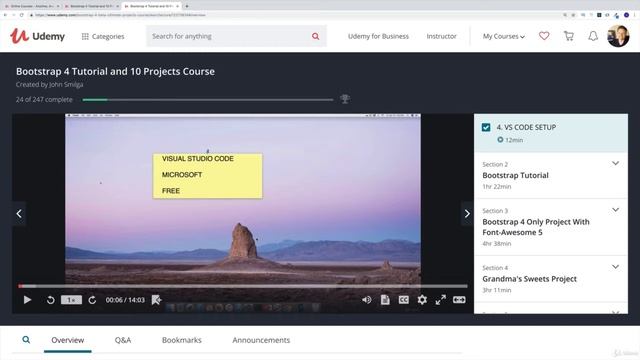Image resolution: width=640 pixels, height=360 pixels.
Task: Toggle expanded theater view
Action: coord(459,300)
